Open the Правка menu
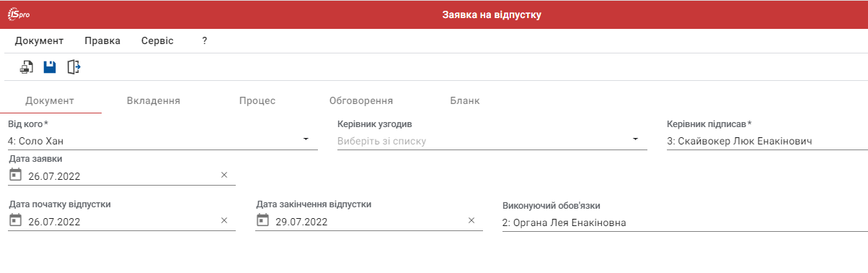Screen dimensions: 868x273 pos(102,41)
